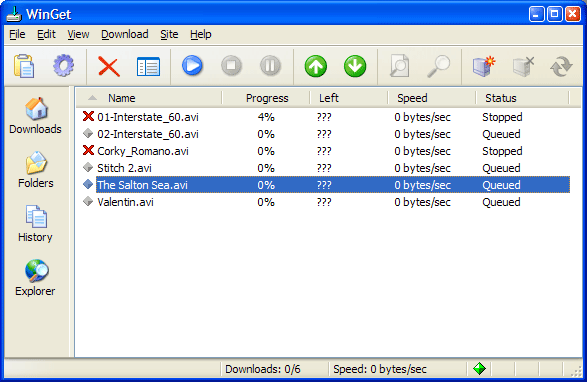Open settings with the gear icon
Screen dimensions: 587x382
tap(63, 66)
